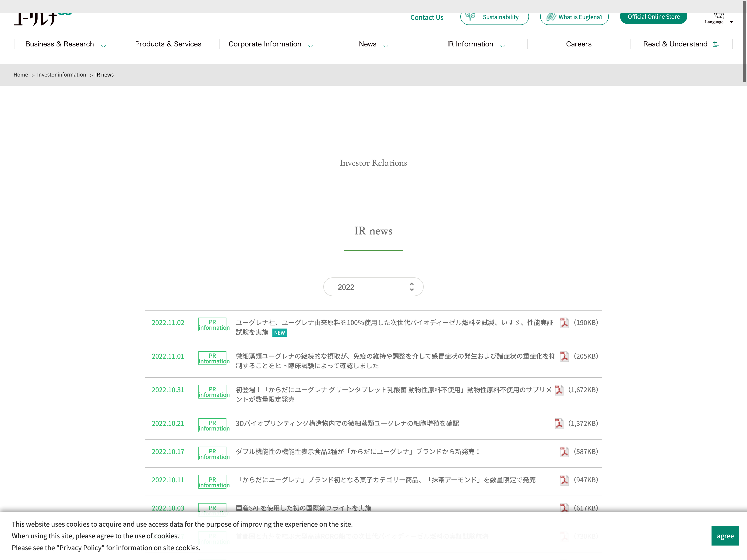747x560 pixels.
Task: Click the Sustainability pill button
Action: pos(494,17)
